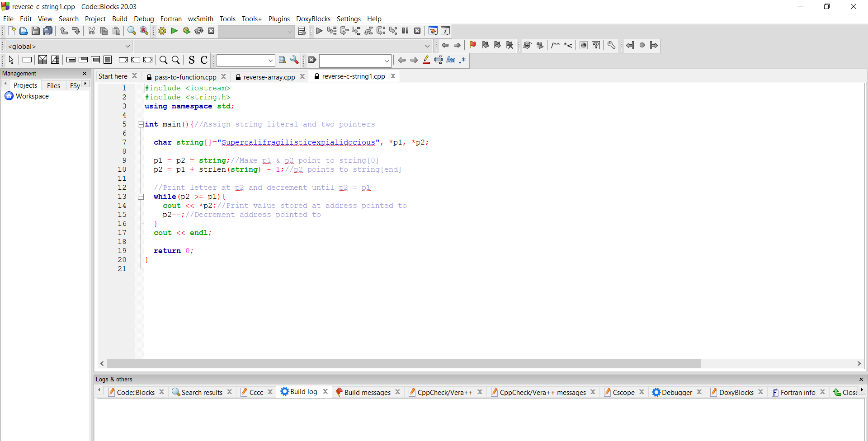The height and width of the screenshot is (441, 868).
Task: Click the Zoom in magnifier icon
Action: pyautogui.click(x=164, y=60)
